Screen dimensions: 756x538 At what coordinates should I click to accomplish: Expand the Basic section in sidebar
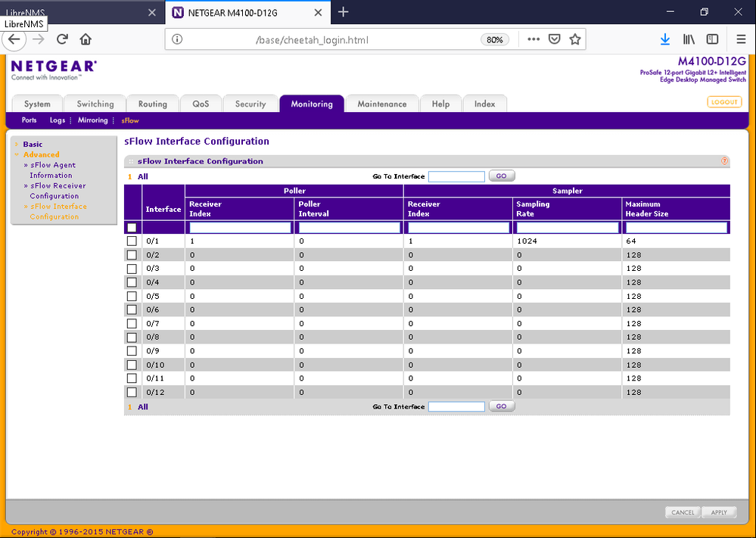tap(33, 144)
